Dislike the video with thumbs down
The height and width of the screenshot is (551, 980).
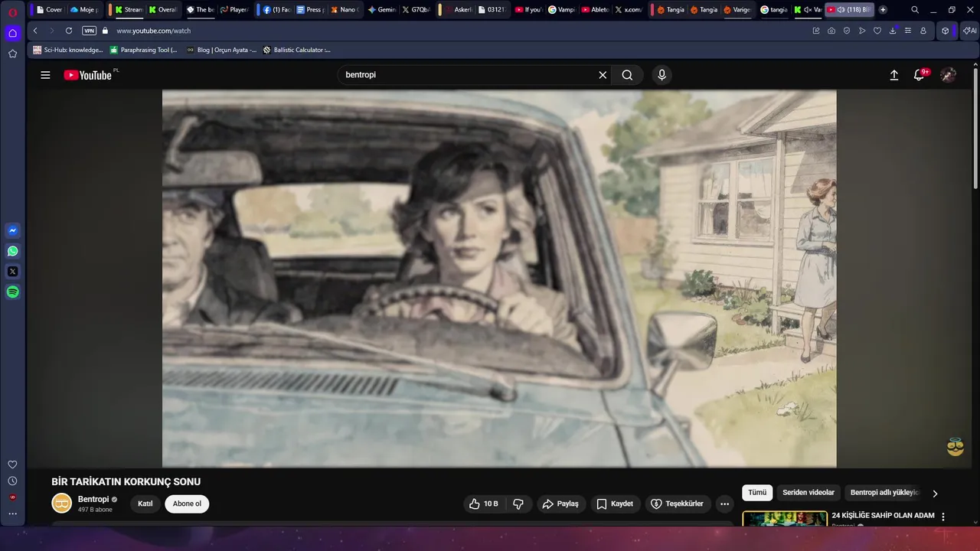pos(518,504)
